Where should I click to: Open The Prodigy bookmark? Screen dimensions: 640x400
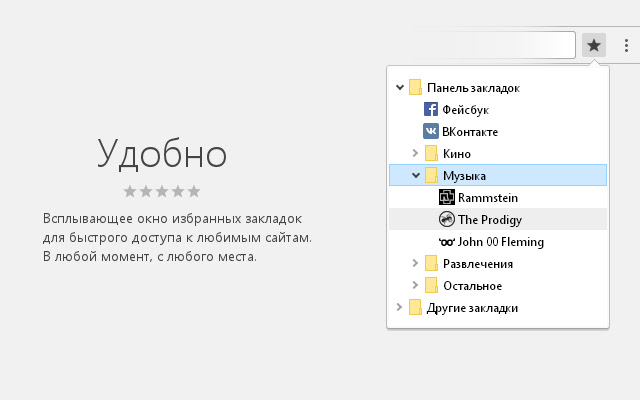pos(490,220)
